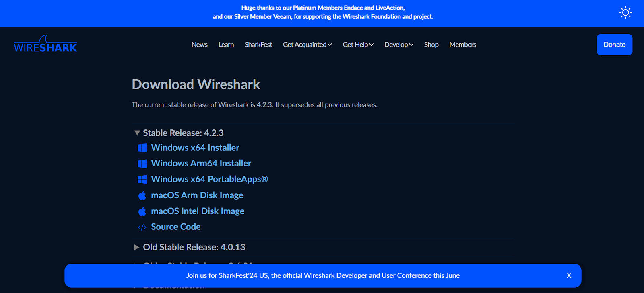Screen dimensions: 644x293
Task: Go to the Learn page
Action: tap(226, 45)
